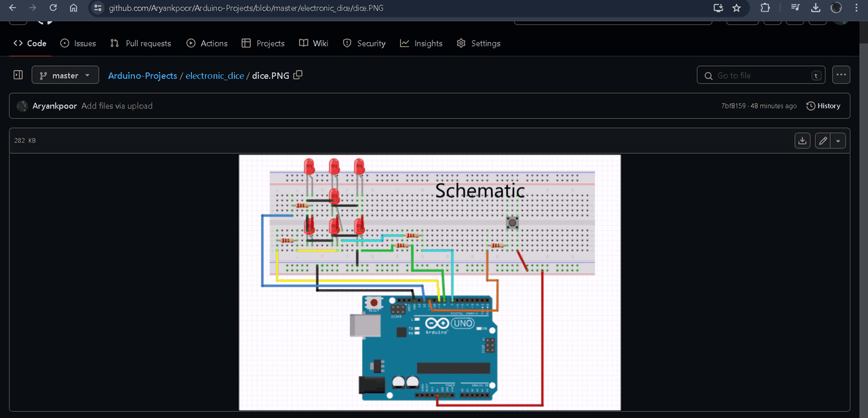The width and height of the screenshot is (868, 418).
Task: Open the master branch dropdown
Action: tap(65, 75)
